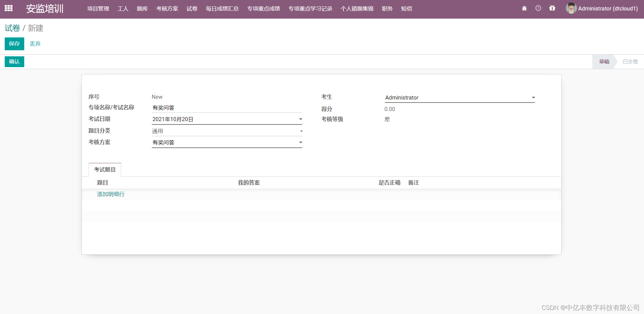Click the 序号 value New
644x314 pixels.
pos(157,97)
